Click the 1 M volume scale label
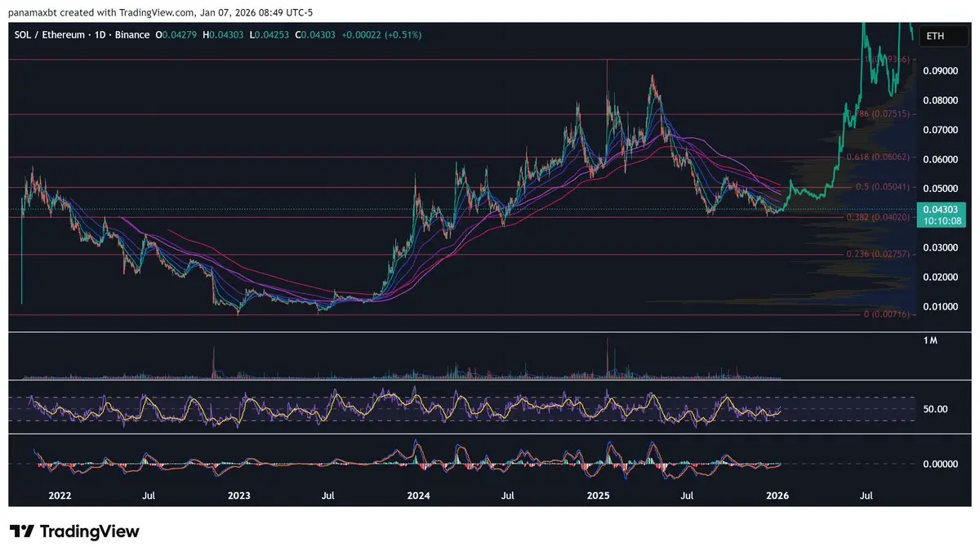980x556 pixels. tap(931, 340)
